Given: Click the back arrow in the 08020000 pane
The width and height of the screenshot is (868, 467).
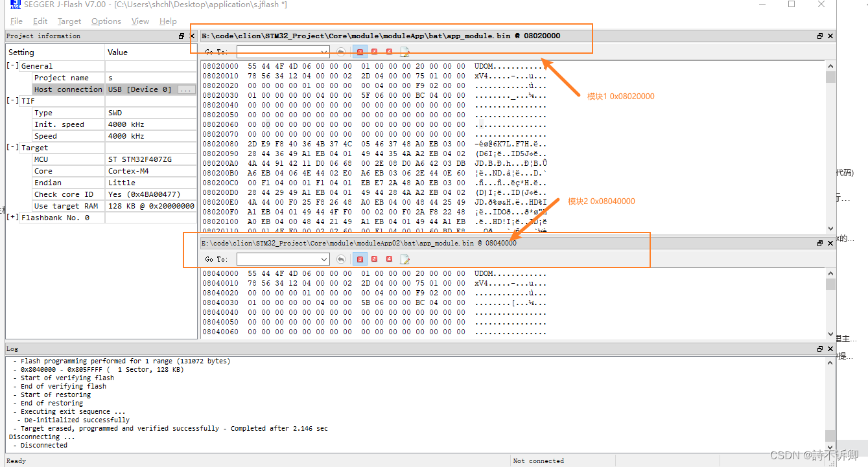Looking at the screenshot, I should 341,52.
